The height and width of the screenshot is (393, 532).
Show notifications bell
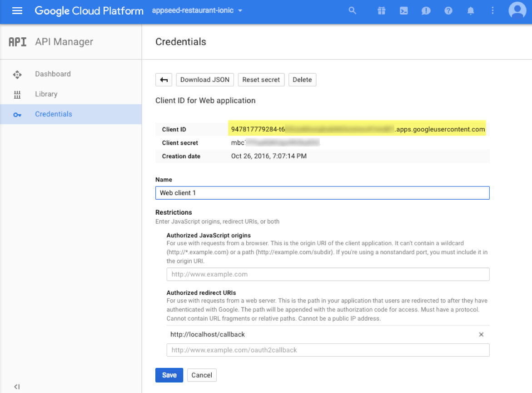(471, 11)
